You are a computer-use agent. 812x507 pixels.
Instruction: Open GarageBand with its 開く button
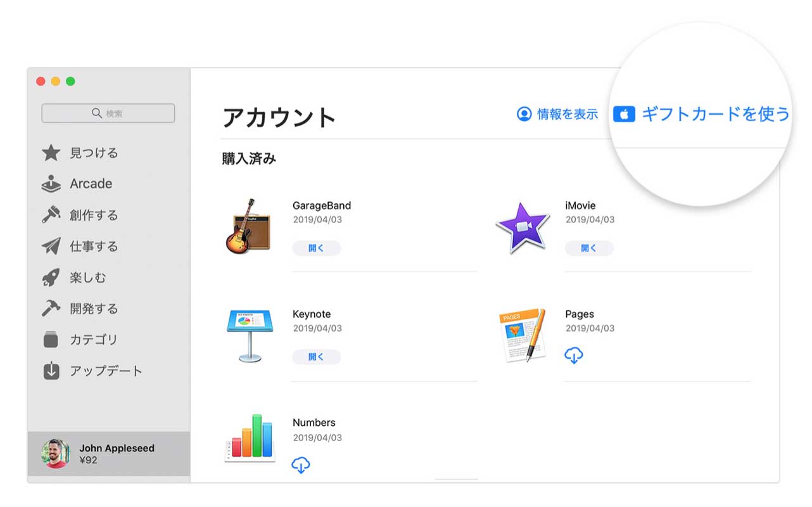(x=316, y=248)
